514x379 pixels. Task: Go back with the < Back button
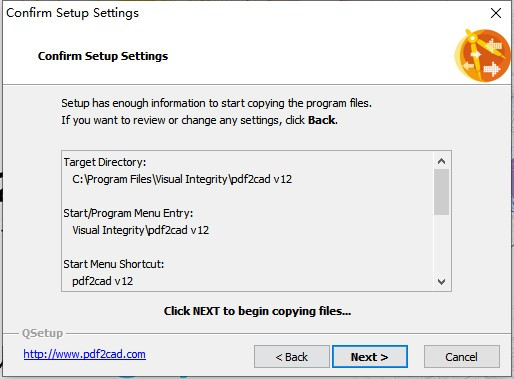[292, 357]
